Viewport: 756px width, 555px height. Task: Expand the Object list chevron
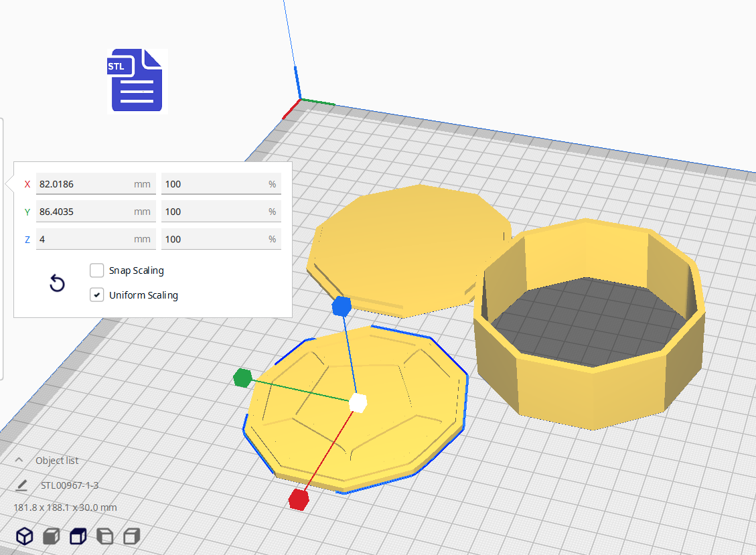pos(19,461)
